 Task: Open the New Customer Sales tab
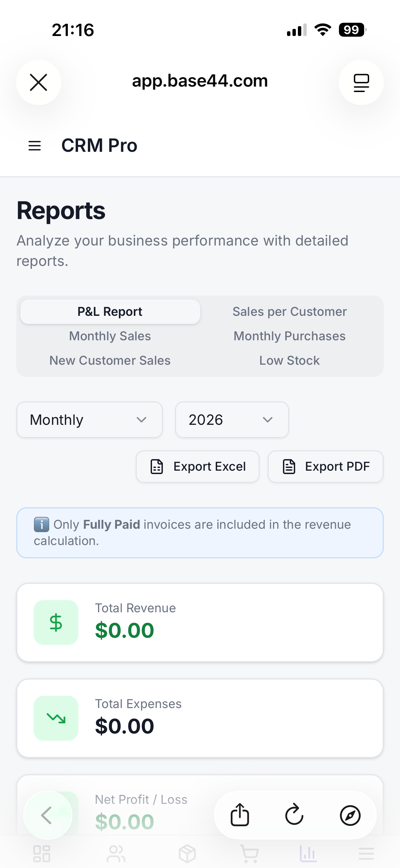click(110, 361)
